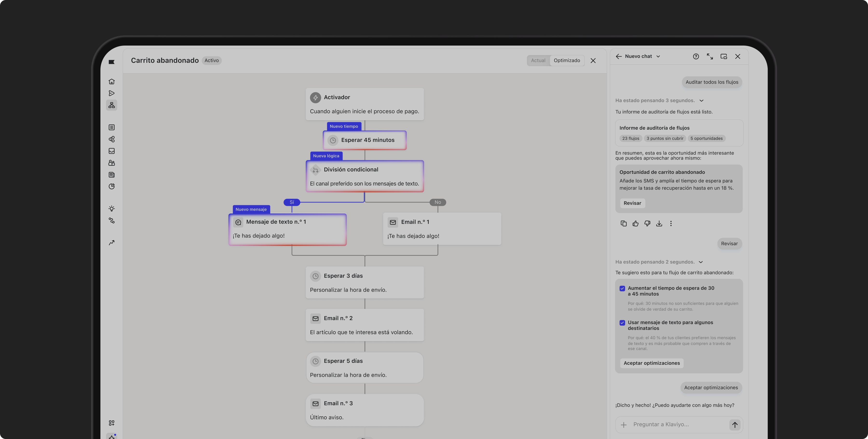Click Revisar in the opportunity card

pos(632,203)
